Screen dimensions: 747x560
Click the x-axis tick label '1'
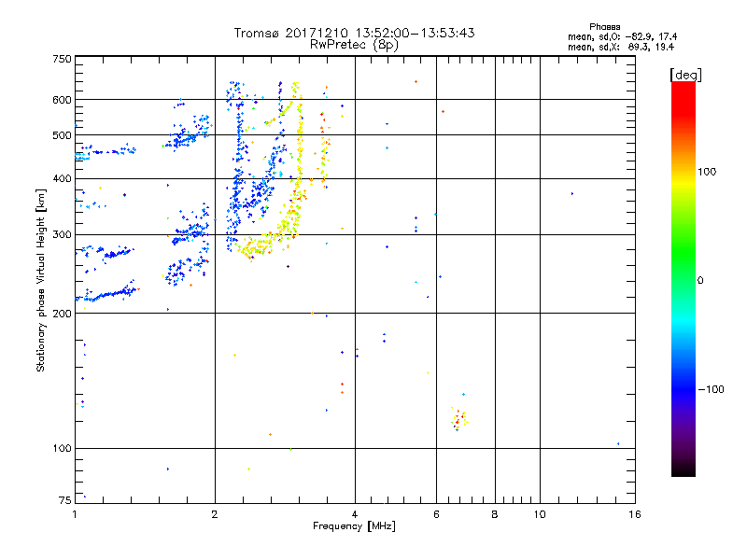point(75,514)
